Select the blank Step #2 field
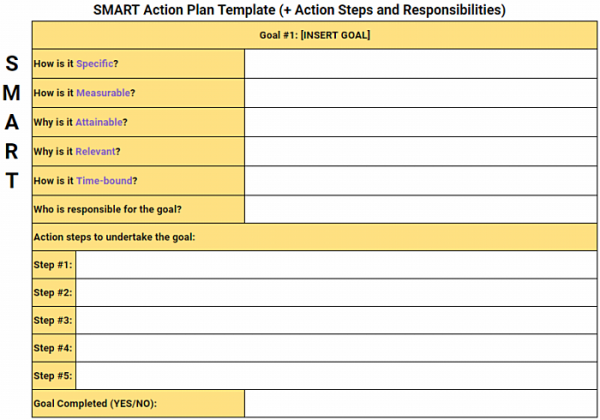The width and height of the screenshot is (600, 420). [x=336, y=293]
